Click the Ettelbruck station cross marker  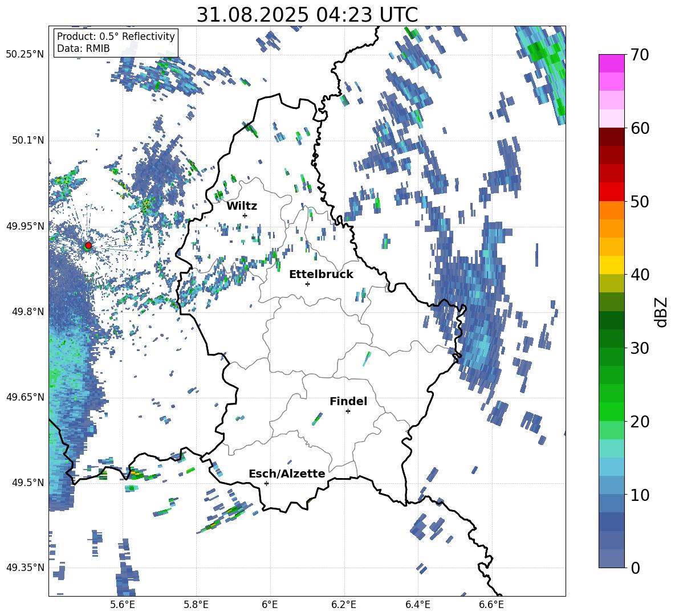307,284
